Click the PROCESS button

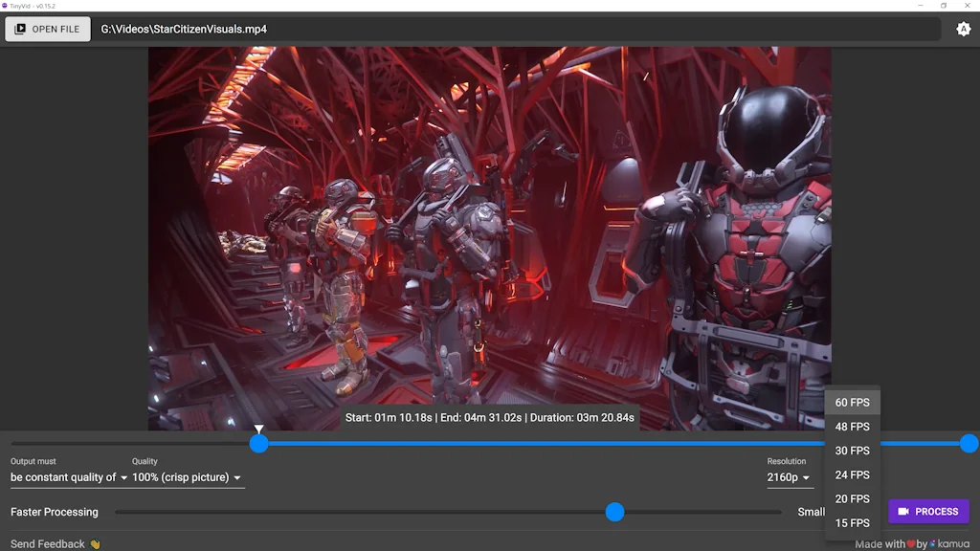tap(928, 511)
